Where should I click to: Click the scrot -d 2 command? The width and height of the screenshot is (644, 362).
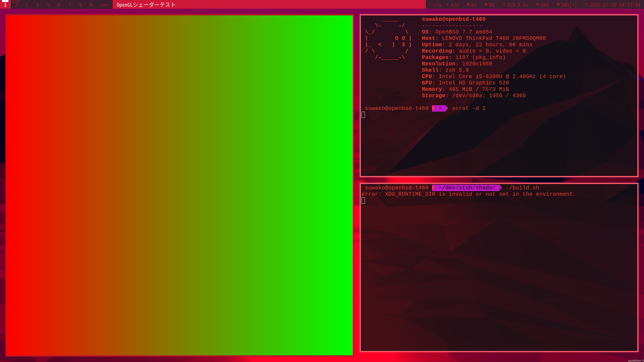tap(469, 108)
